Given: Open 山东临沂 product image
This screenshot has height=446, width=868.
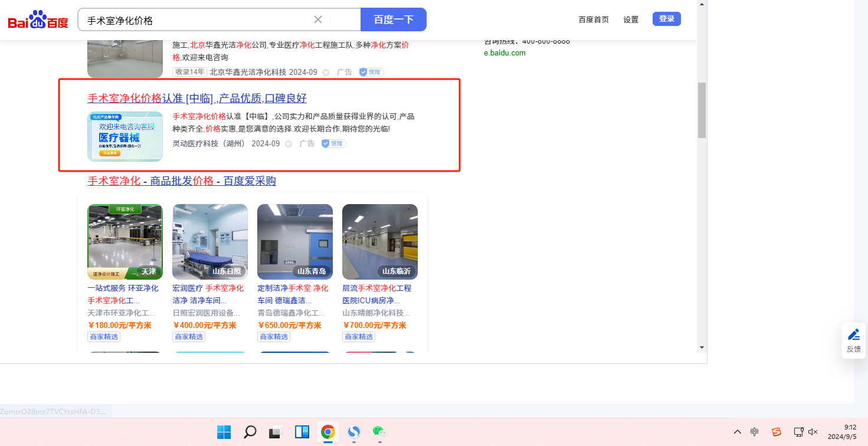Looking at the screenshot, I should click(x=380, y=242).
